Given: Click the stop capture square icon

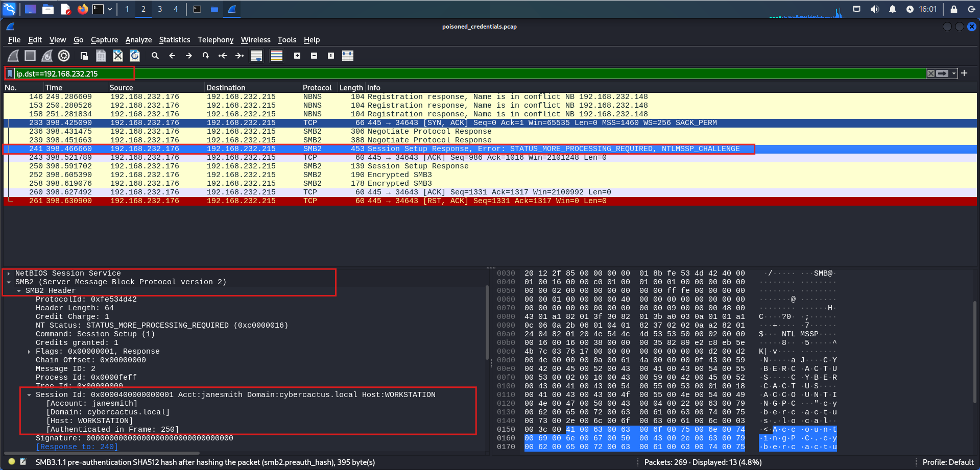Looking at the screenshot, I should click(x=30, y=56).
